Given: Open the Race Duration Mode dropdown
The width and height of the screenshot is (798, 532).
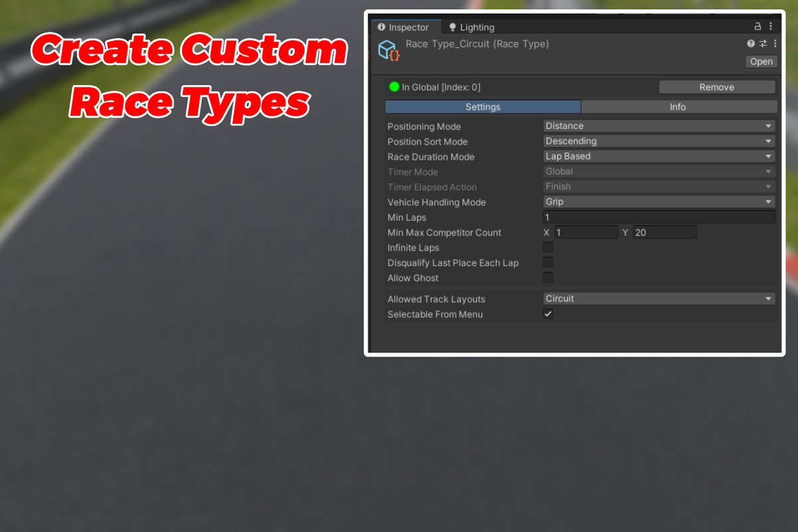Looking at the screenshot, I should 659,157.
